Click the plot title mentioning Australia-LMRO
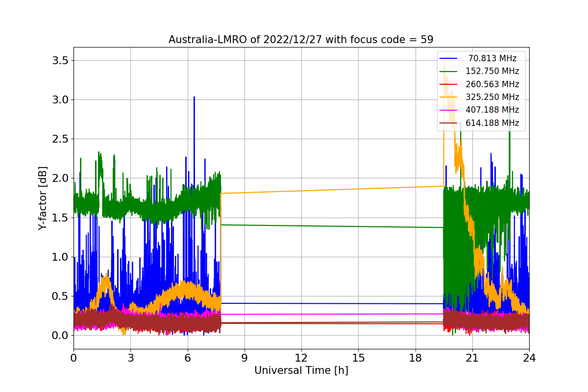The height and width of the screenshot is (392, 588). 301,40
